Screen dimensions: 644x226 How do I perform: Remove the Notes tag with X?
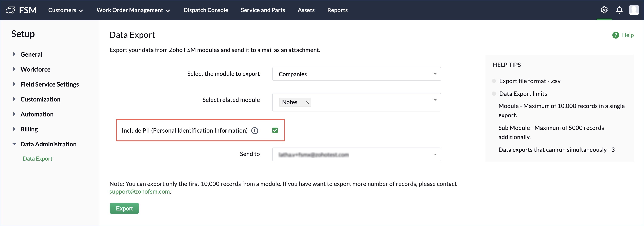coord(307,102)
